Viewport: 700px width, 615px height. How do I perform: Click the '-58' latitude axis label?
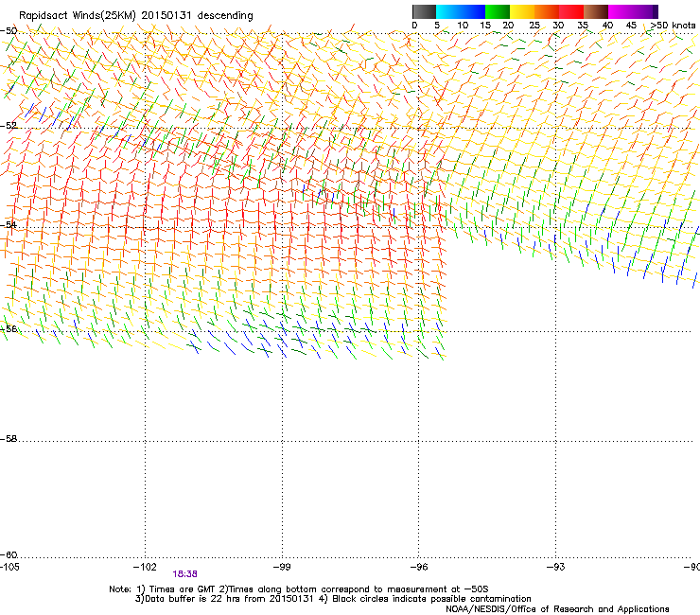pos(9,439)
